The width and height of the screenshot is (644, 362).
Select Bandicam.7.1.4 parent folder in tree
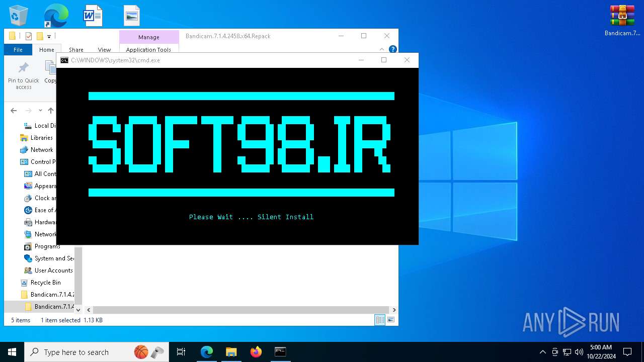point(47,295)
